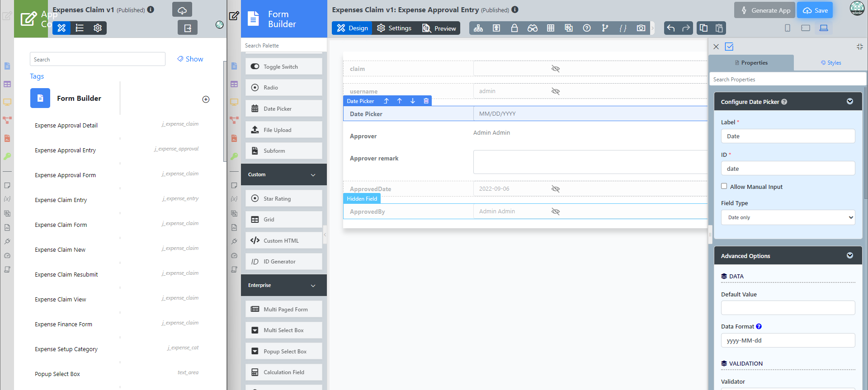
Task: Open the Settings tab
Action: pyautogui.click(x=394, y=28)
